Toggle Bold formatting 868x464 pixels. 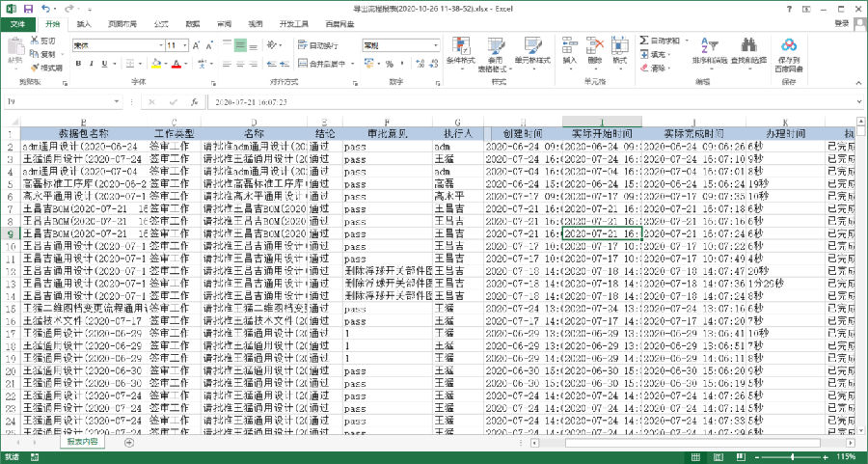click(x=78, y=64)
